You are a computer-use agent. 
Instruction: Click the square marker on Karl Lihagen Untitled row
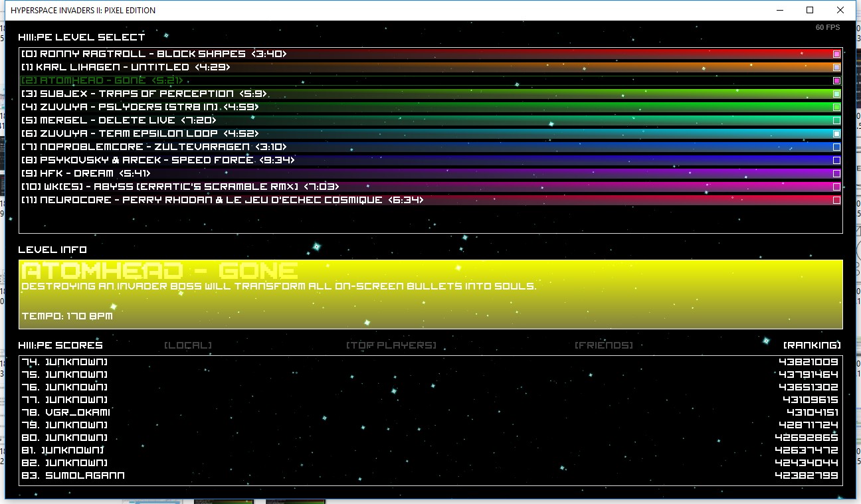click(x=836, y=68)
